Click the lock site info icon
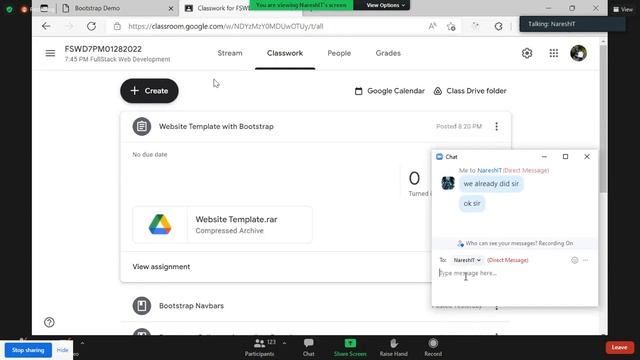640x360 pixels. pos(117,26)
